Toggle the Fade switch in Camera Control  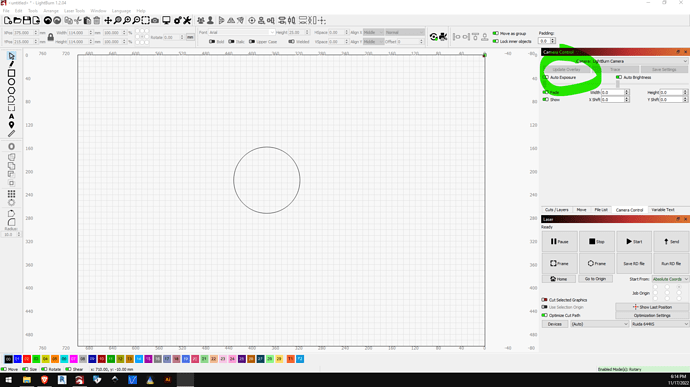pyautogui.click(x=546, y=92)
